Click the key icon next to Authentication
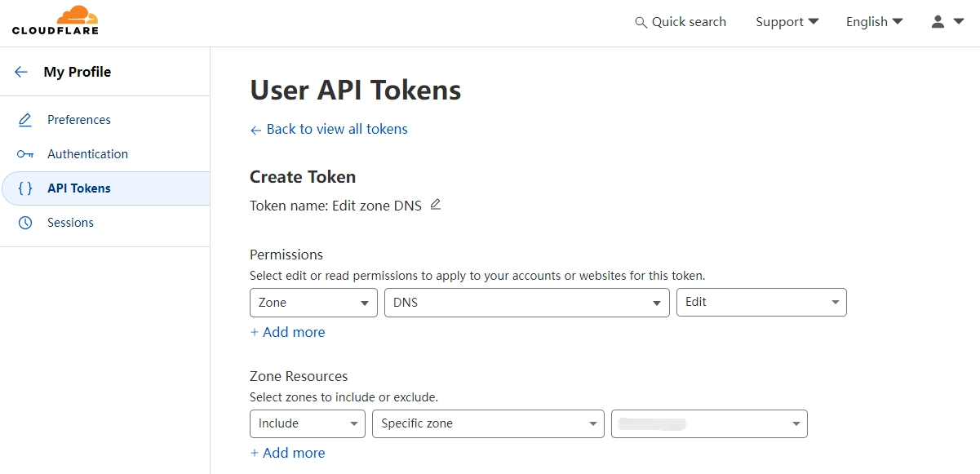This screenshot has width=980, height=474. tap(25, 154)
